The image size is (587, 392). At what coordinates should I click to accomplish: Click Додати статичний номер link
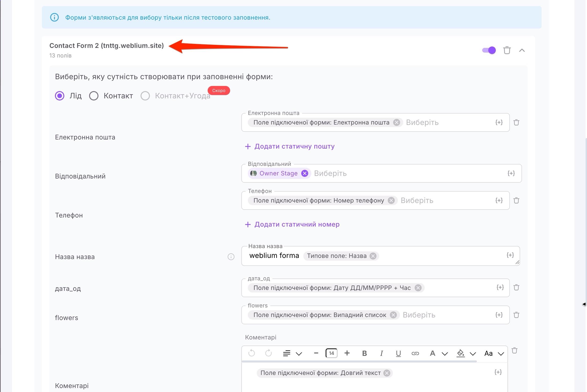point(292,224)
